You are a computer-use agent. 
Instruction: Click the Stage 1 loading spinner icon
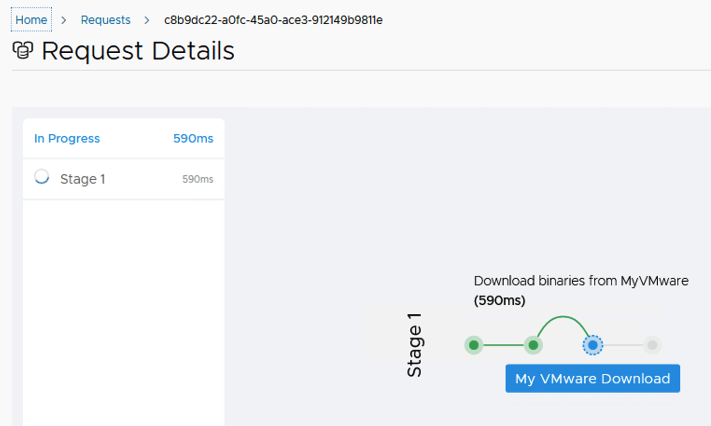click(42, 177)
